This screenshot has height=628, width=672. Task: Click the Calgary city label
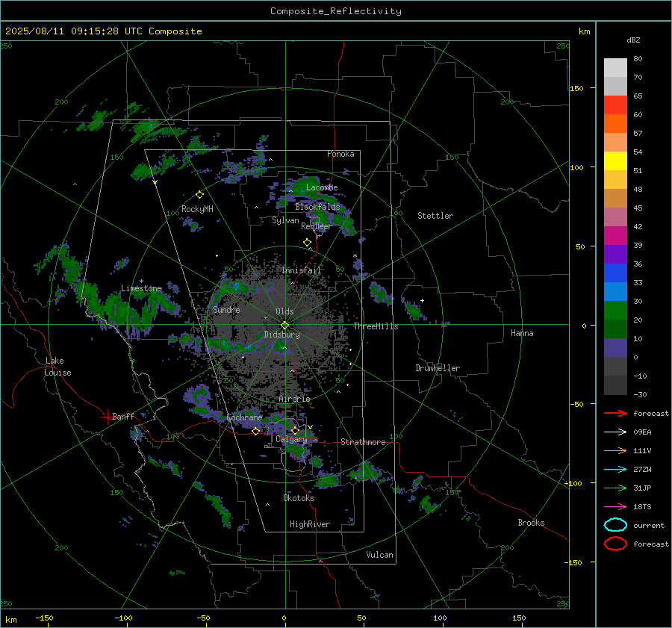(x=291, y=439)
